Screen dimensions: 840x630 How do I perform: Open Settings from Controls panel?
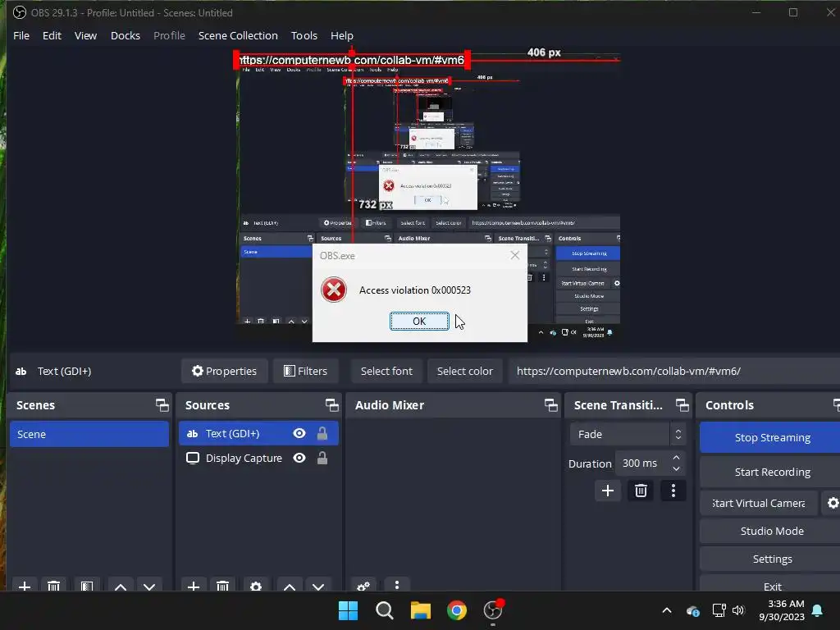tap(771, 559)
